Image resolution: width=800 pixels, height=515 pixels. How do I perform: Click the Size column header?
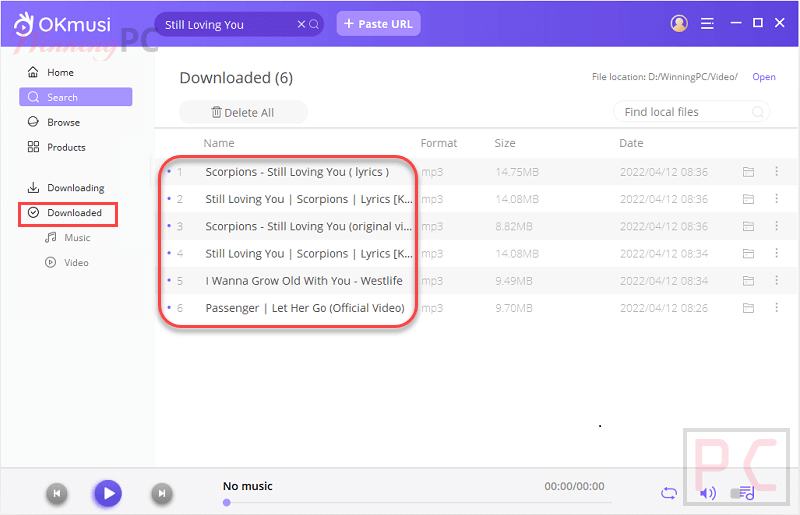tap(505, 143)
